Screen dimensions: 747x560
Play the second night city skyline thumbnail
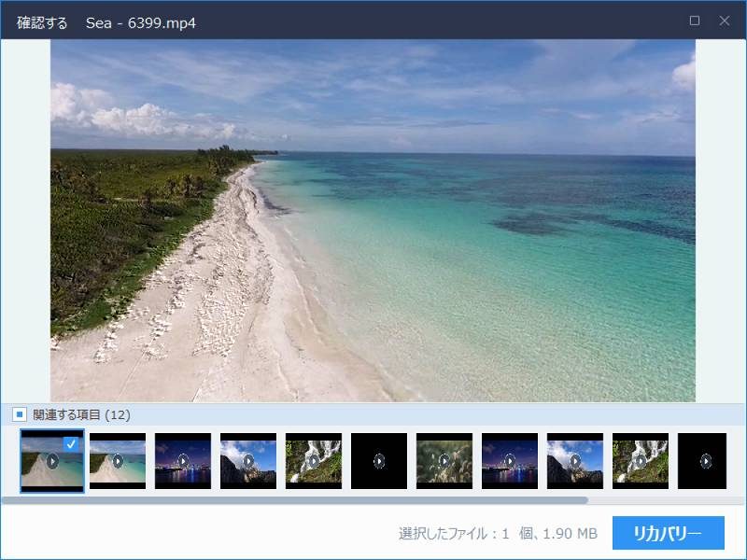(510, 460)
